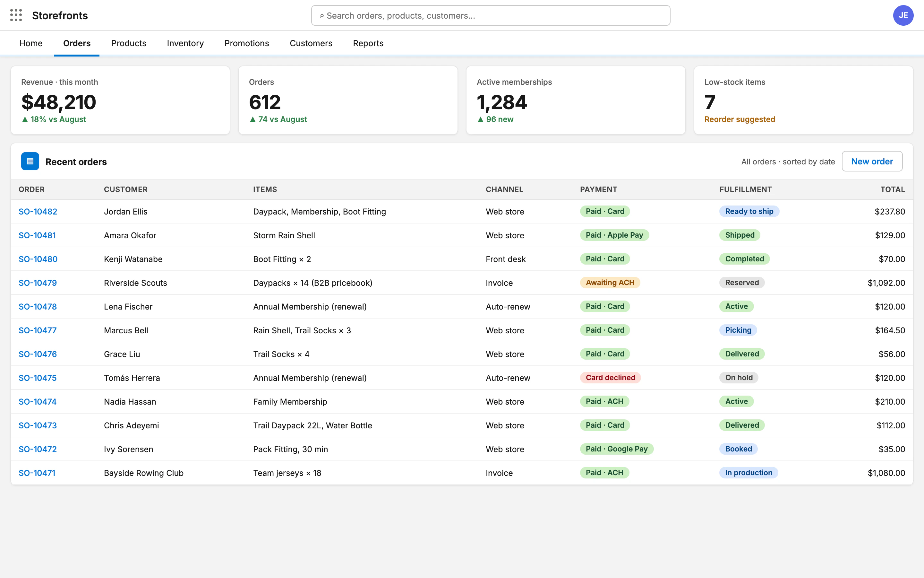Screen dimensions: 924x578
Task: Open order SO-10479
Action: click(38, 283)
